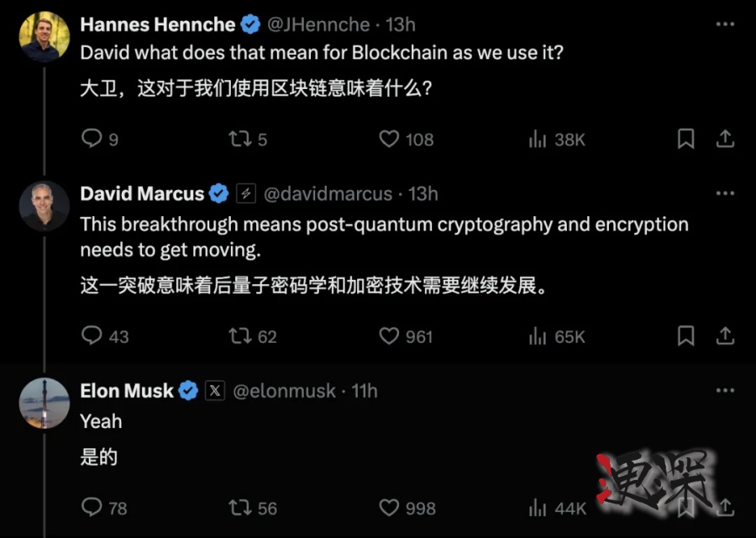This screenshot has height=538, width=756.
Task: Click the X affiliation badge beside Elon Musk
Action: 215,391
